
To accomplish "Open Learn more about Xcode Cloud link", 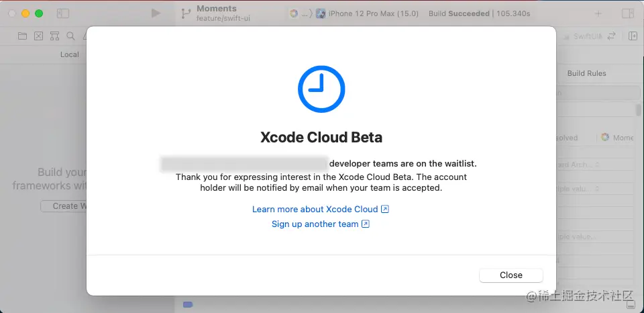I will (x=321, y=209).
